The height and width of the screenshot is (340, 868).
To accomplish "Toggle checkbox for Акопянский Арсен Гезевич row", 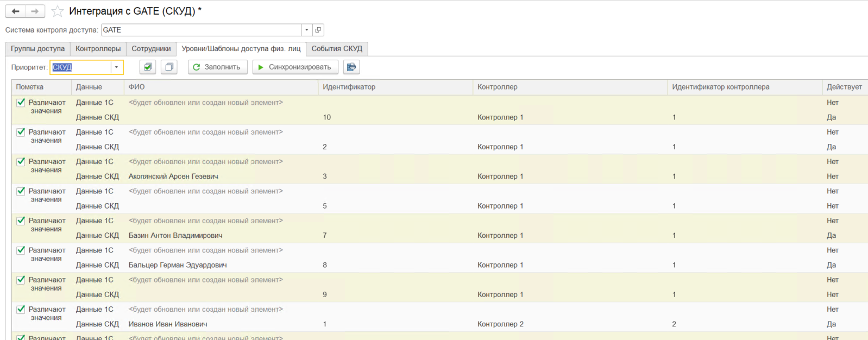I will tap(21, 162).
